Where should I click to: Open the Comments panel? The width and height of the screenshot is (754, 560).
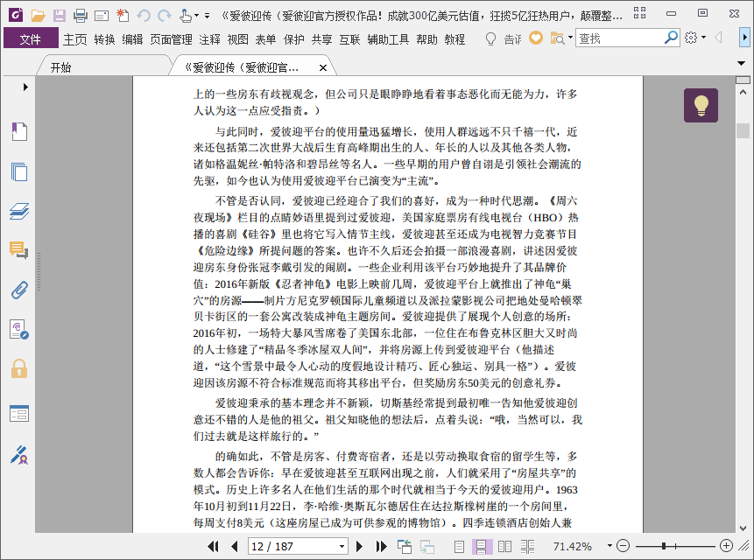(x=19, y=249)
